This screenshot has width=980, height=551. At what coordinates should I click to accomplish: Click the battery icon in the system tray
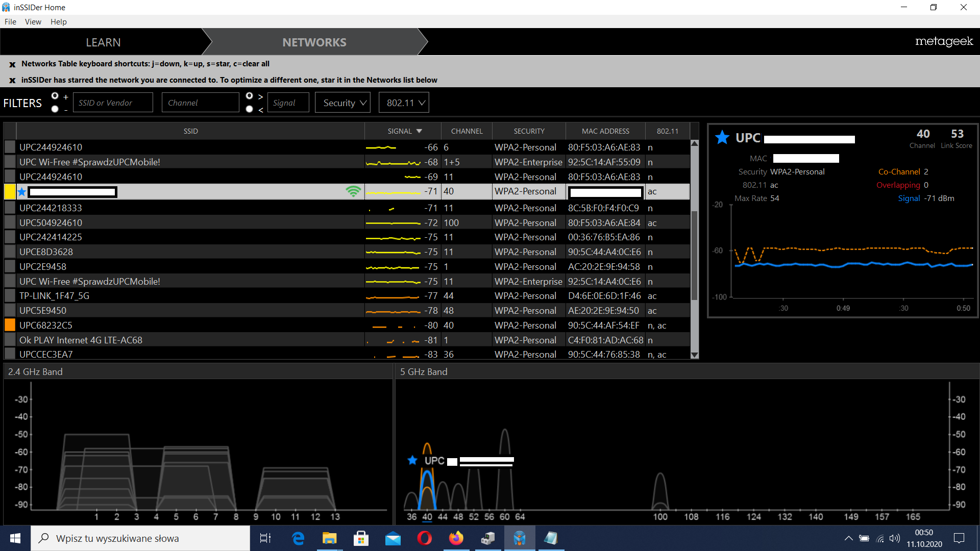pyautogui.click(x=864, y=538)
